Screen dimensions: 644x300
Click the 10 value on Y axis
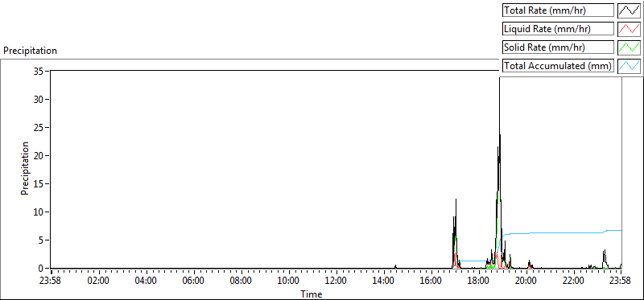pos(39,212)
